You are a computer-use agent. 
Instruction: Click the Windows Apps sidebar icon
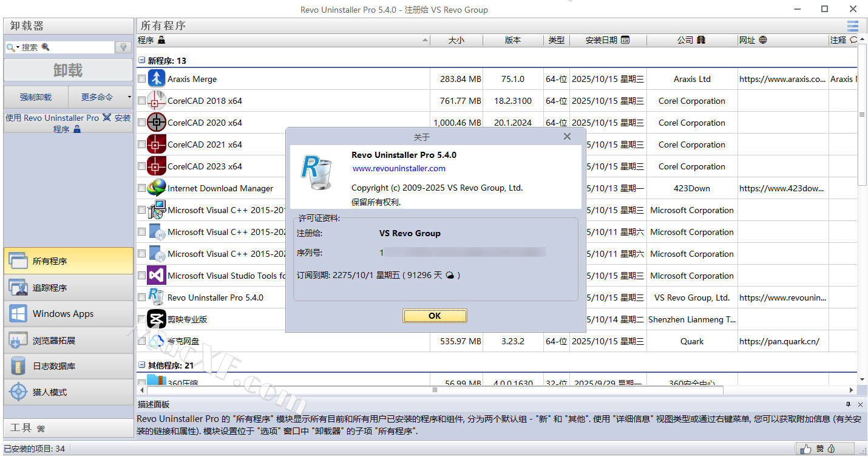coord(18,314)
